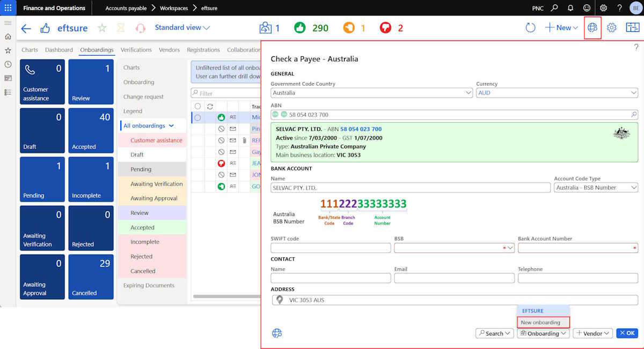Screen dimensions: 644x349
Task: Click the dialog help question mark
Action: click(x=636, y=48)
